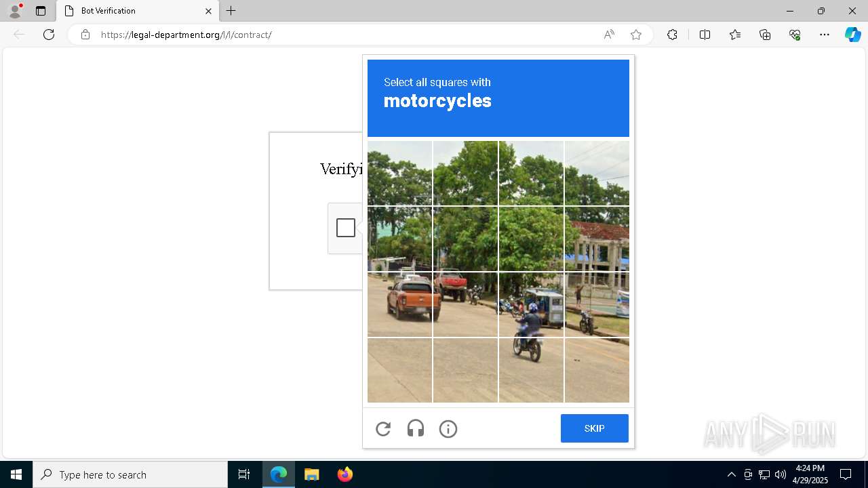Open Windows Start menu
Viewport: 868px width, 488px height.
click(x=16, y=474)
